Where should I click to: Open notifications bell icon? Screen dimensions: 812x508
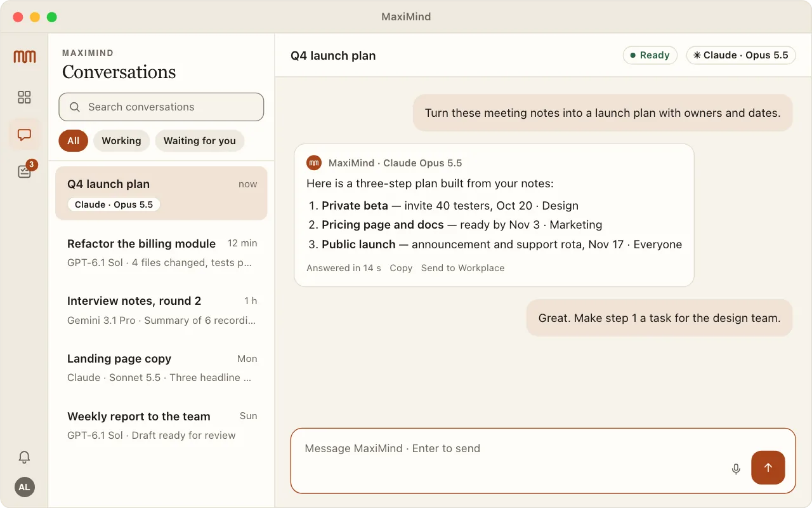click(24, 457)
